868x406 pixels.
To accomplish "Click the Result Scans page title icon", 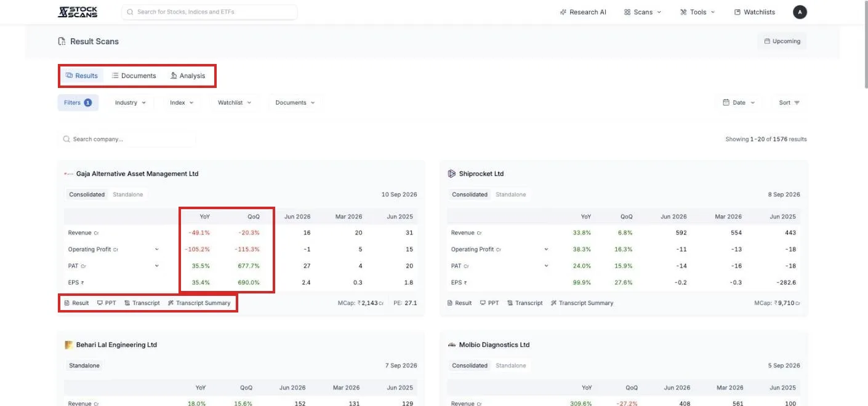I will [62, 41].
